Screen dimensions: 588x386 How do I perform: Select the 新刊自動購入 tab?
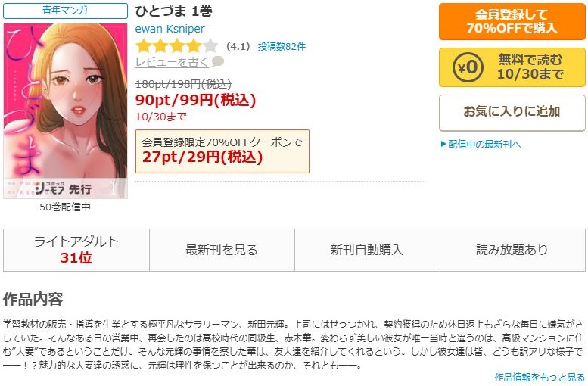click(367, 250)
